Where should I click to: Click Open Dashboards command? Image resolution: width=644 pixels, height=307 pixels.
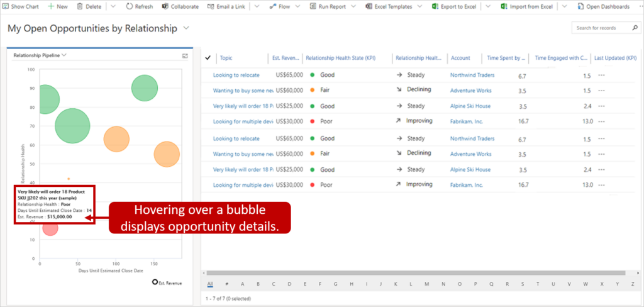coord(603,6)
